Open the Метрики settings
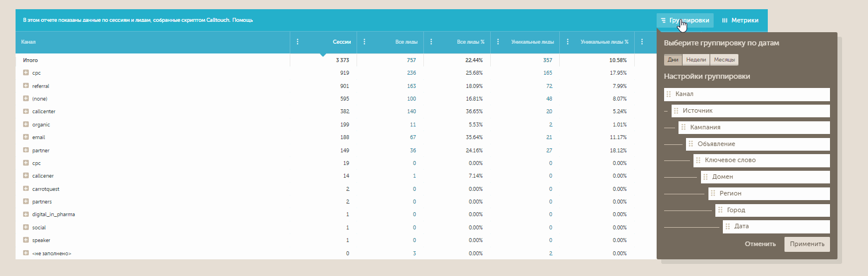This screenshot has width=868, height=276. (x=740, y=20)
